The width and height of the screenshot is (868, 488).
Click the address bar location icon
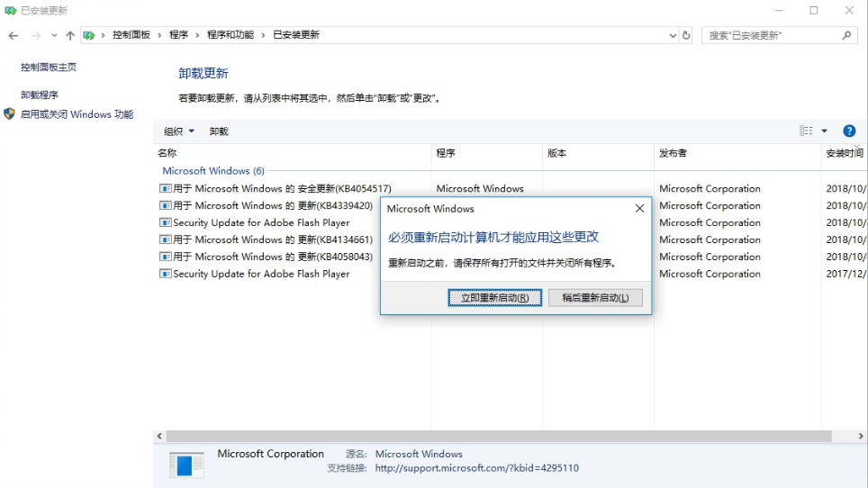click(88, 35)
